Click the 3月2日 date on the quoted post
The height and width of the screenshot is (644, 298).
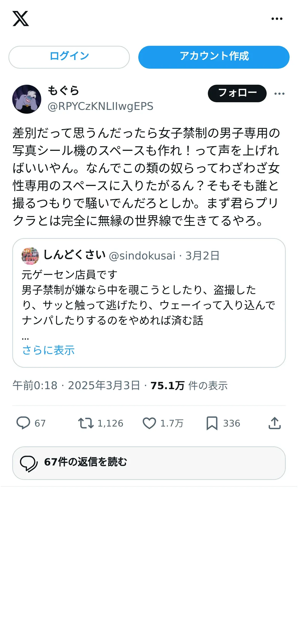tap(202, 256)
